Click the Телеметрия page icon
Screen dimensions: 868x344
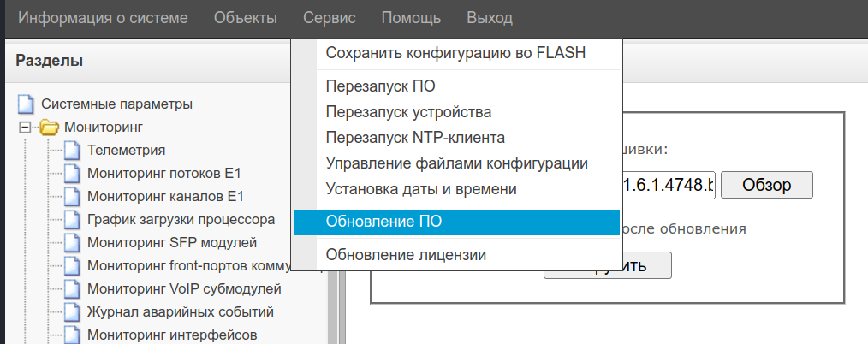[x=73, y=151]
